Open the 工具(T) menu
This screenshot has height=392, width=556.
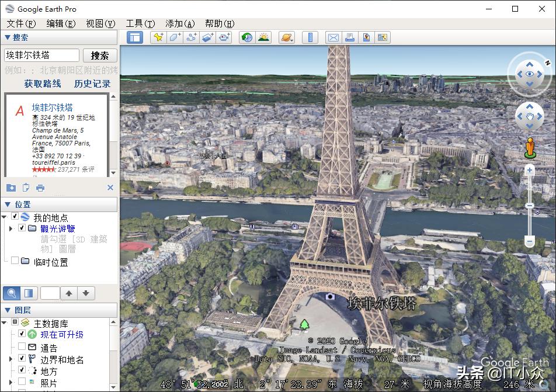click(x=140, y=24)
